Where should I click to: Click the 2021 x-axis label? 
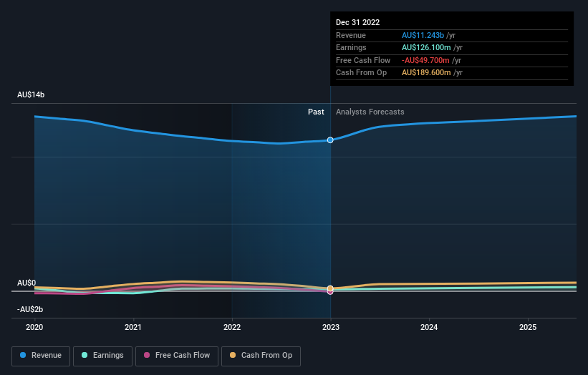tap(132, 327)
